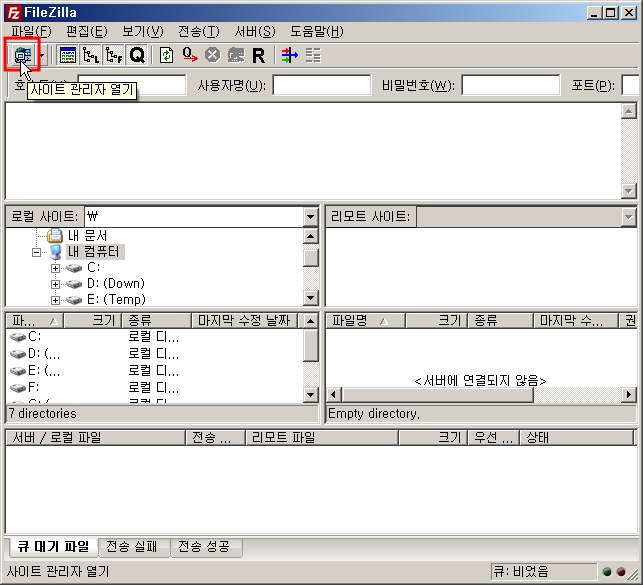643x585 pixels.
Task: Open the Site Manager icon
Action: click(19, 55)
